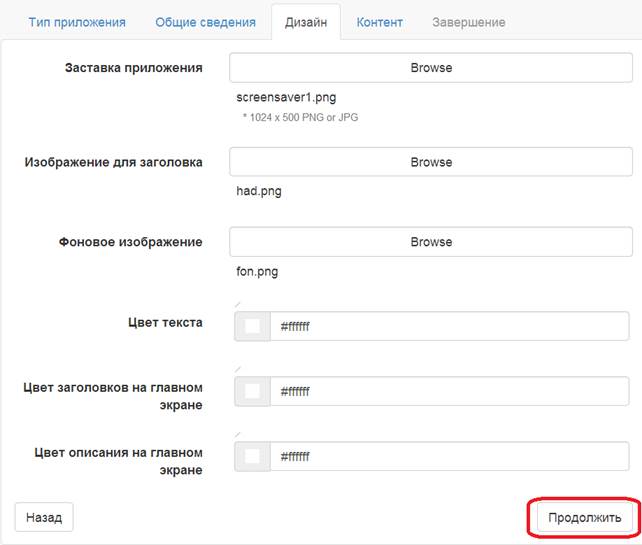
Task: Select the Дизайн tab
Action: pos(306,22)
